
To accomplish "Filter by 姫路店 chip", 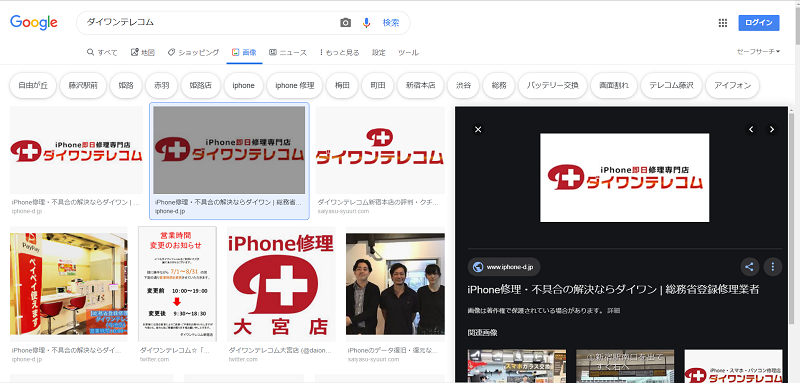I will 201,86.
